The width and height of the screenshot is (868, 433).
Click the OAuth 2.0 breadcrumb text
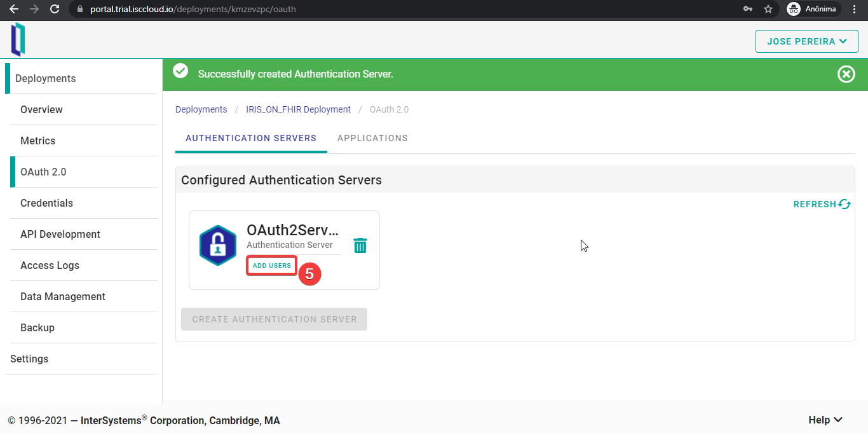pyautogui.click(x=389, y=109)
